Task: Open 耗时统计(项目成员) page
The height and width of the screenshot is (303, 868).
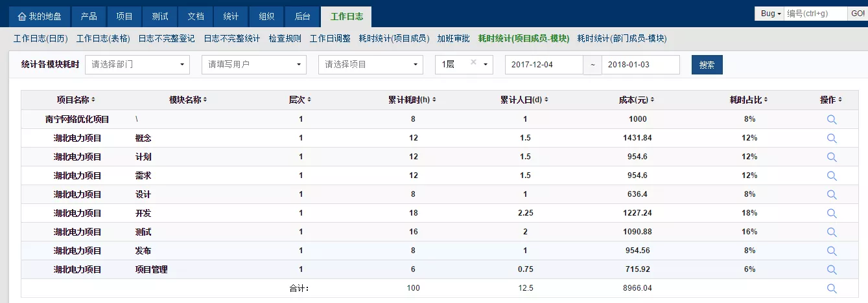Action: (394, 39)
